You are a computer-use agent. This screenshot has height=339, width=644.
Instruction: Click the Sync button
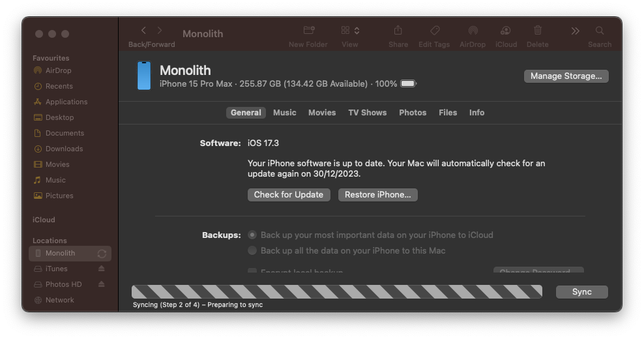coord(581,292)
